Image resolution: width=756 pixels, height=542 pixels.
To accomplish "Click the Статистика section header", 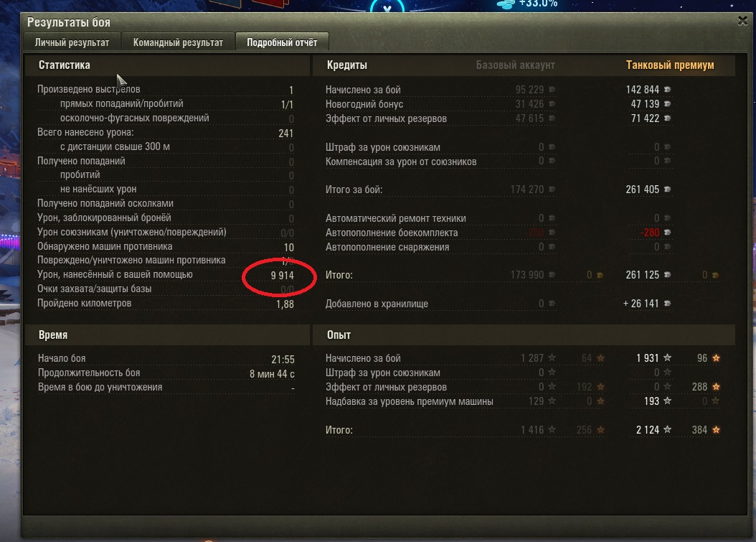I will (x=64, y=65).
